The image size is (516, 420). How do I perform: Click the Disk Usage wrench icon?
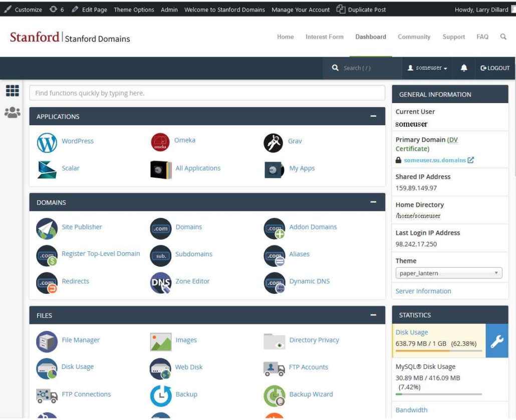pyautogui.click(x=496, y=341)
